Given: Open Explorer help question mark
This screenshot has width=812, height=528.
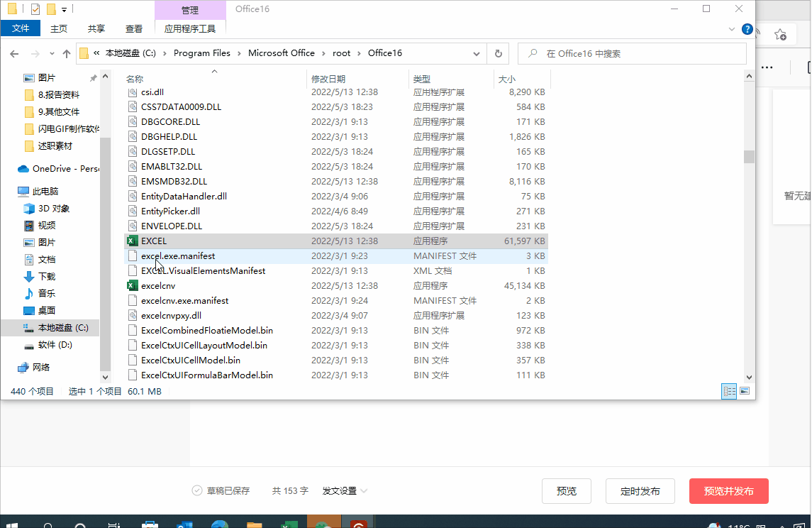Looking at the screenshot, I should coord(747,29).
